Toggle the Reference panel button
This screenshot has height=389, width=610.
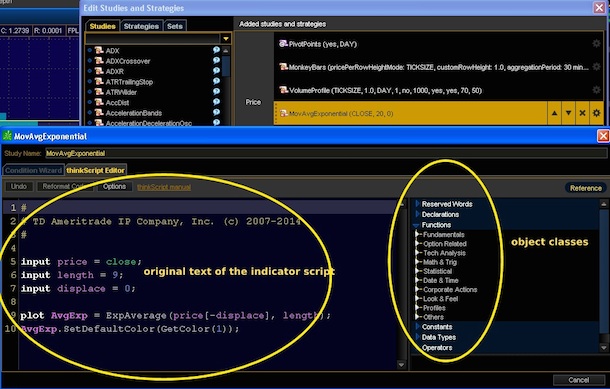coord(585,188)
